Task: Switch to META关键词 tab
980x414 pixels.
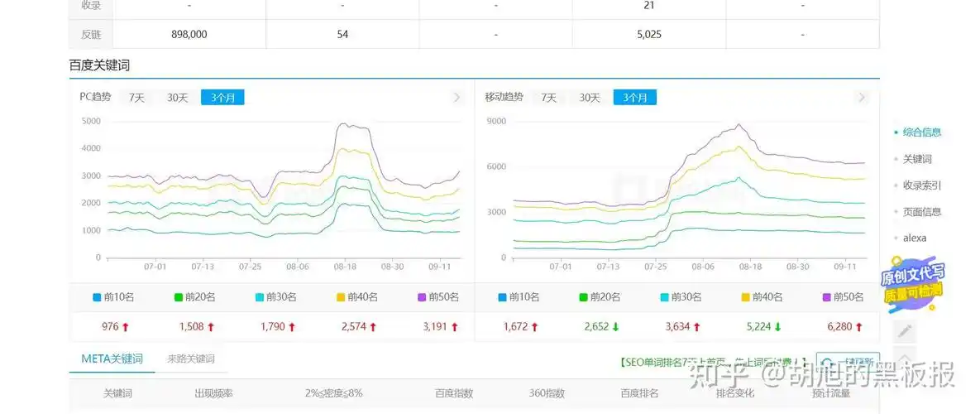Action: [112, 359]
